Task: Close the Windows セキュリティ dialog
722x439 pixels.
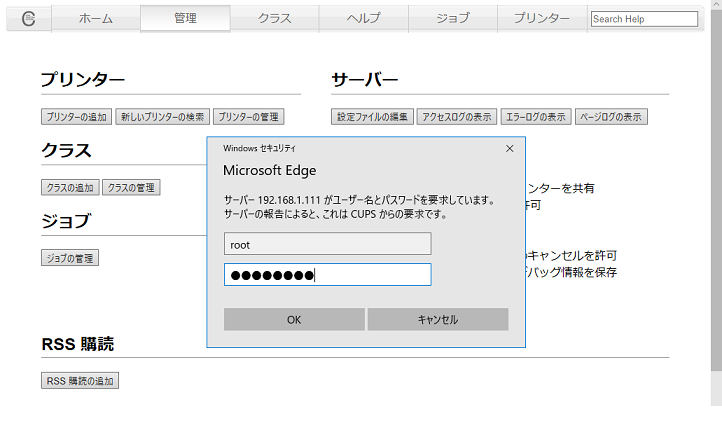Action: (509, 148)
